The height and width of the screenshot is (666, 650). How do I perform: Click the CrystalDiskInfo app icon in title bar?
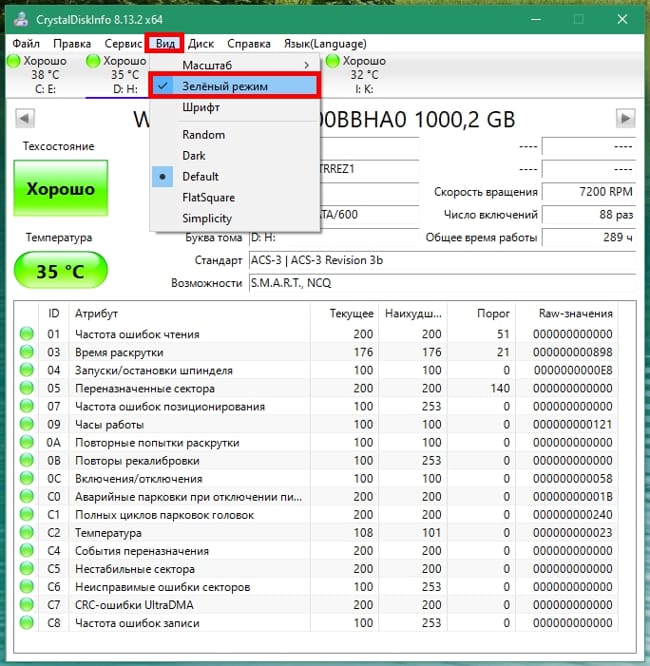coord(20,20)
